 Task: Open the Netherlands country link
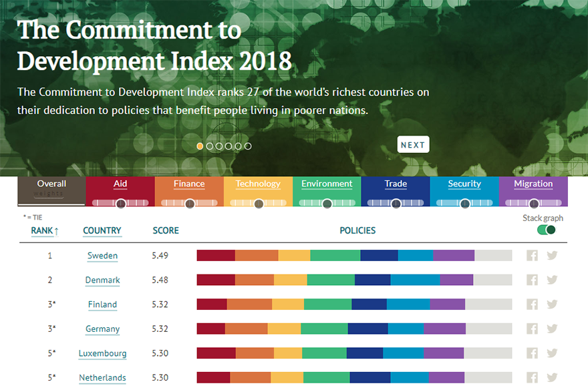[x=102, y=377]
